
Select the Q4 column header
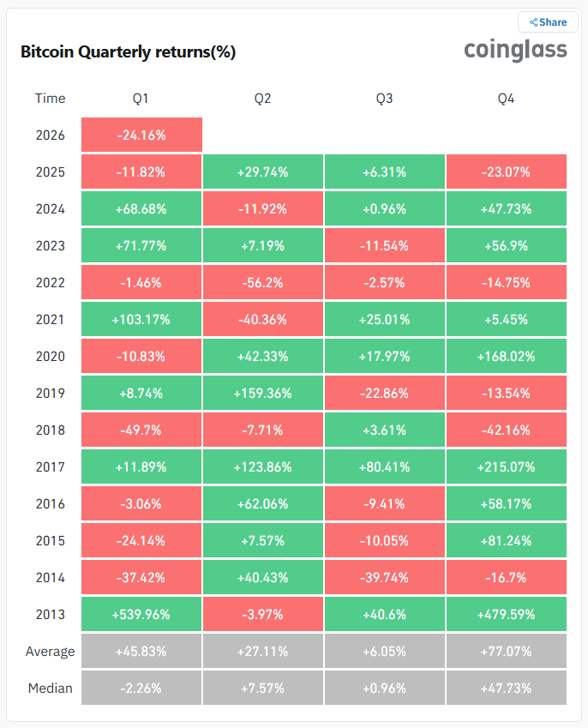tap(506, 99)
